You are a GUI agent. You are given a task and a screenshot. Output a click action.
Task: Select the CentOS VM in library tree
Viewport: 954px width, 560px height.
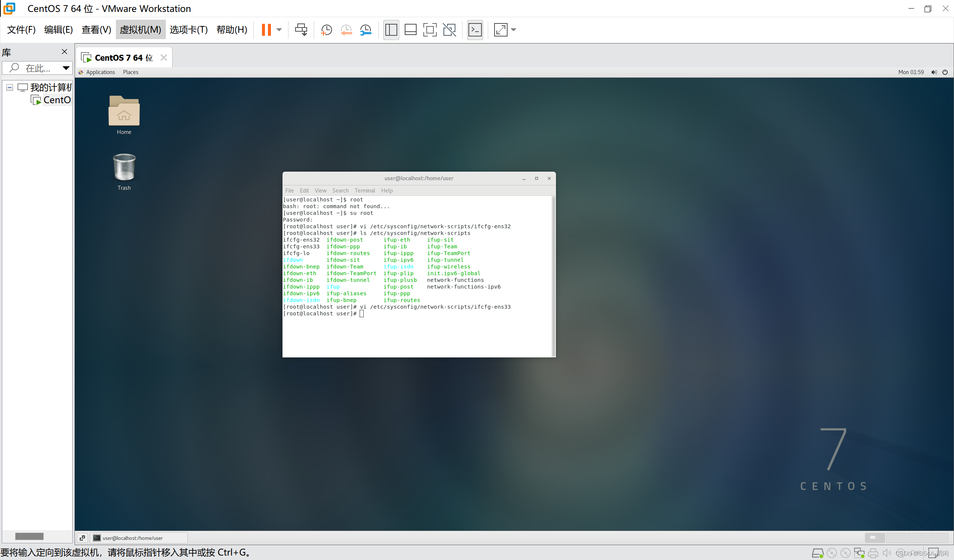tap(51, 100)
